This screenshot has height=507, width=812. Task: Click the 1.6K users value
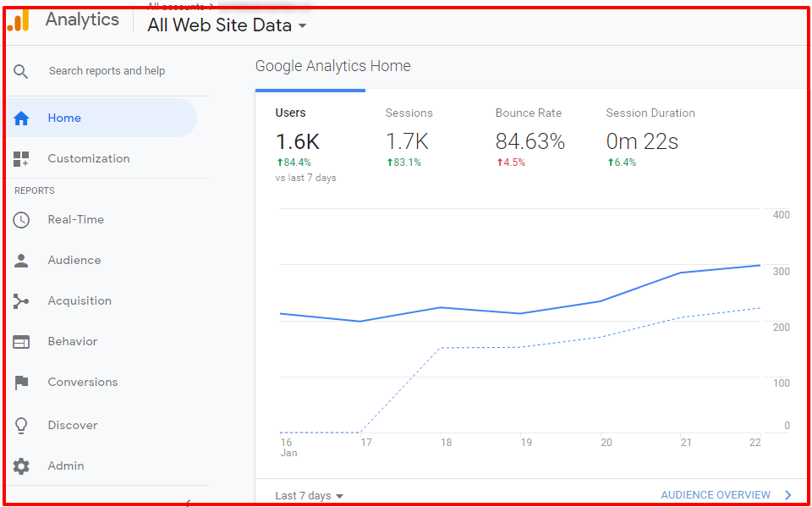pos(297,141)
